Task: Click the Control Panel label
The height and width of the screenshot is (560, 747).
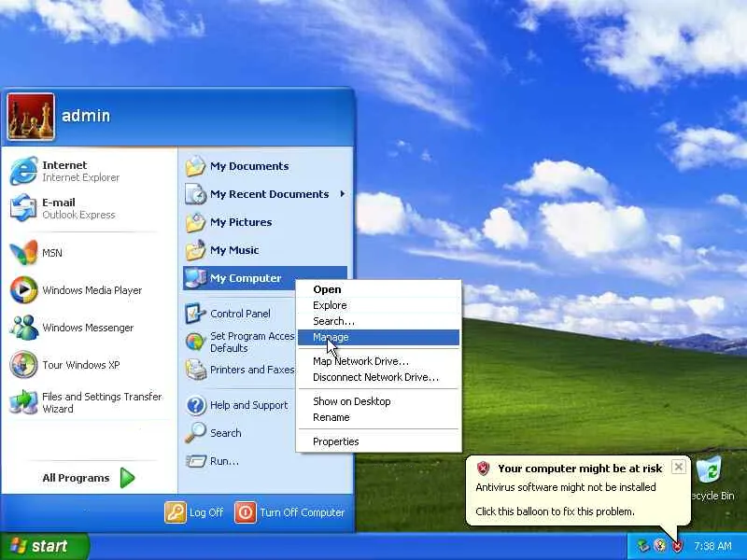Action: pos(240,314)
